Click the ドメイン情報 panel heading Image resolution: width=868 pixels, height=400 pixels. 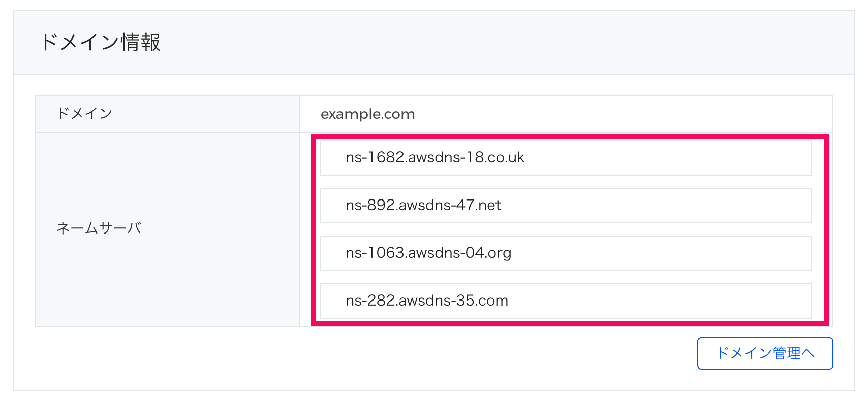point(100,42)
